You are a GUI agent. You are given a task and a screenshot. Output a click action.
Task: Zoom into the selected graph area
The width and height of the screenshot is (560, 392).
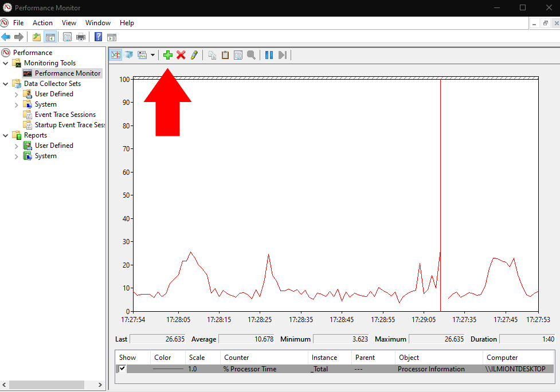click(x=251, y=54)
